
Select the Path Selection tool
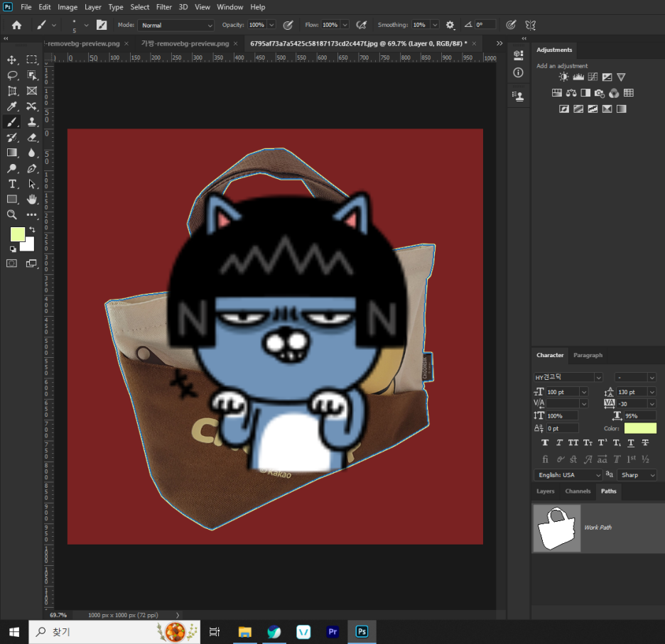pyautogui.click(x=32, y=184)
